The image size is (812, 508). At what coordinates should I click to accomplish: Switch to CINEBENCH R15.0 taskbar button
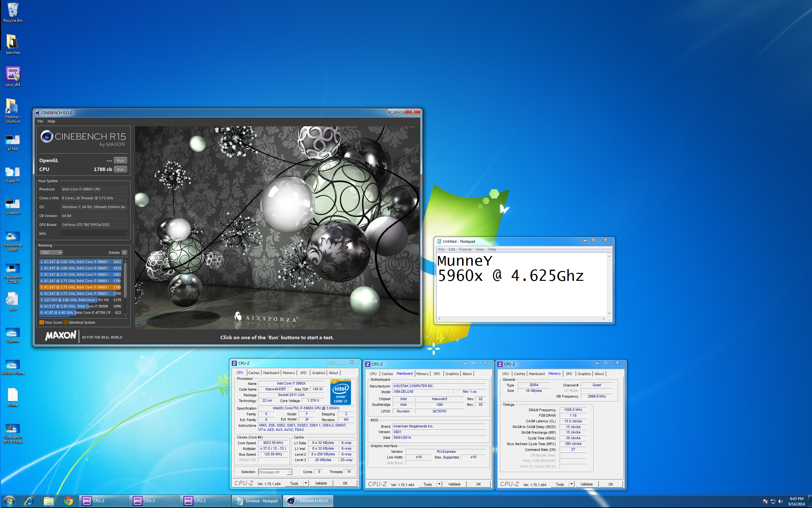click(308, 501)
